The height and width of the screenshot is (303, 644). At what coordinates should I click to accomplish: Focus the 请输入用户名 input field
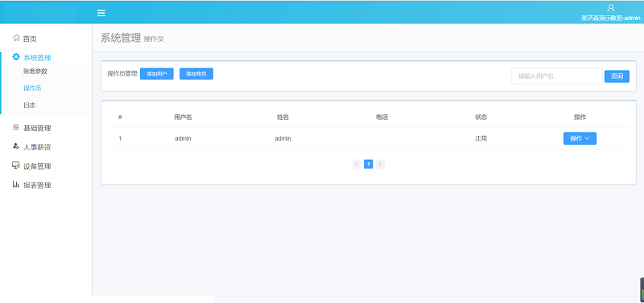pos(557,76)
